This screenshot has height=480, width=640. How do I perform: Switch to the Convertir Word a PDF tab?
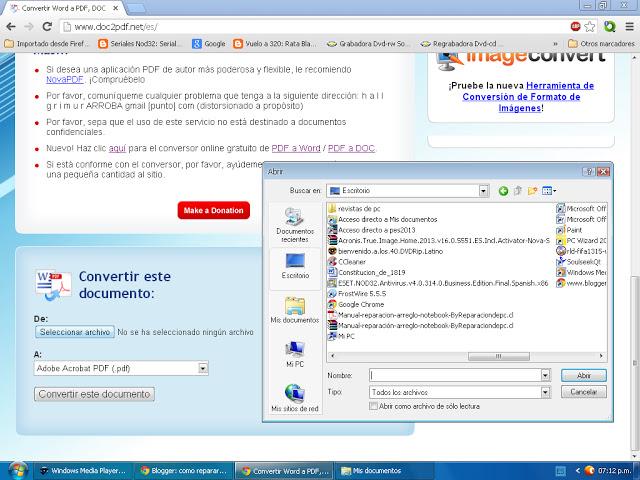coord(65,8)
